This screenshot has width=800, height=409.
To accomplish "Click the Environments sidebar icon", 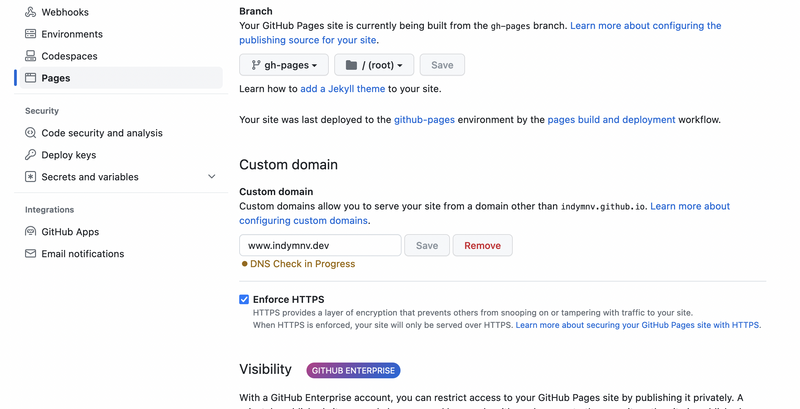I will coord(31,34).
